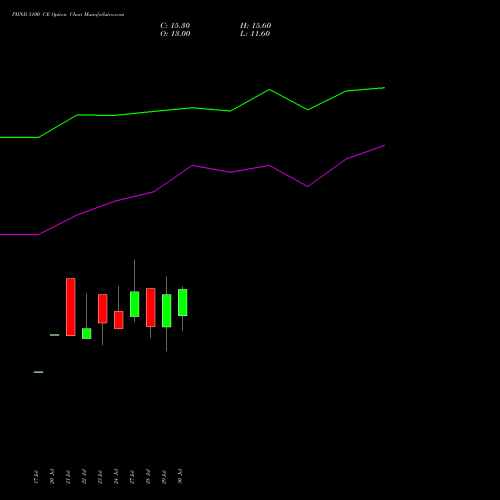500x500 pixels.
Task: Click the high value 'H: 15.60'
Action: [255, 26]
